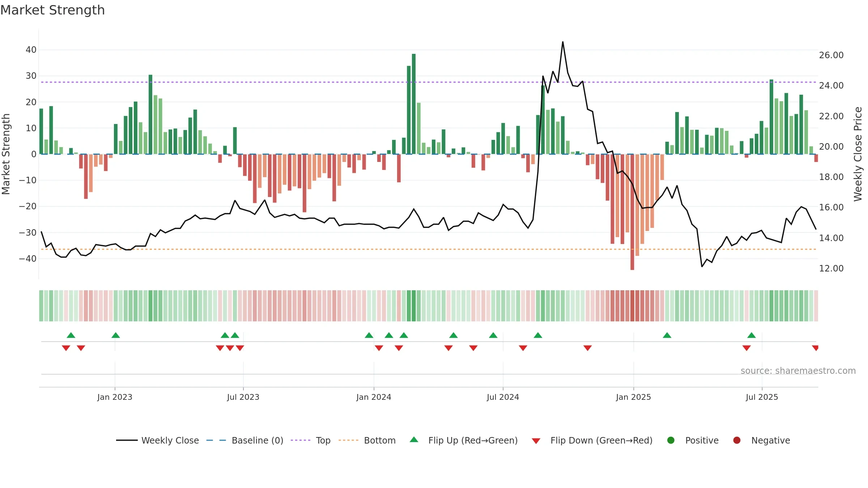The width and height of the screenshot is (868, 488).
Task: Click the green Flip Up triangle in legend
Action: pos(414,440)
